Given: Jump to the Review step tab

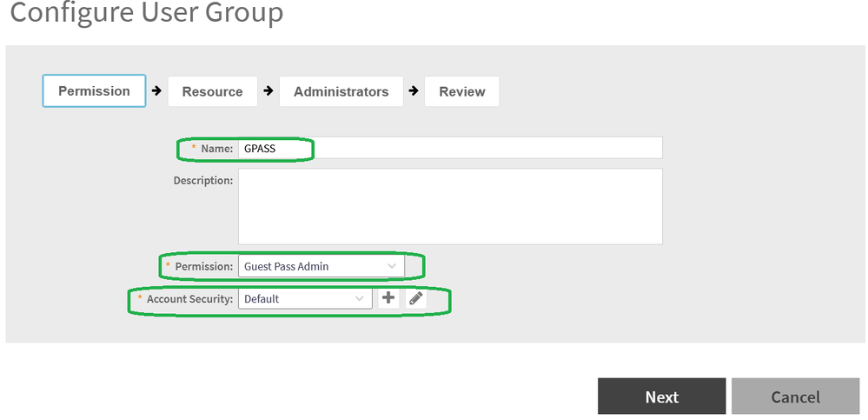Looking at the screenshot, I should 461,91.
